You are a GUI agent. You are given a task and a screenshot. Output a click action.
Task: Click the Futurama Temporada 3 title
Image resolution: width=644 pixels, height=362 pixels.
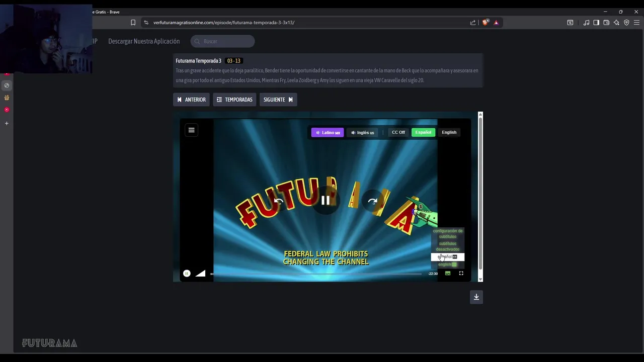(198, 61)
